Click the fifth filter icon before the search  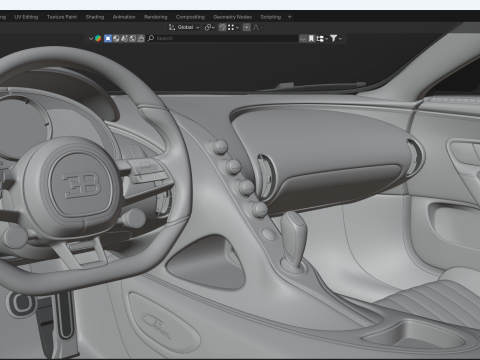tap(141, 39)
